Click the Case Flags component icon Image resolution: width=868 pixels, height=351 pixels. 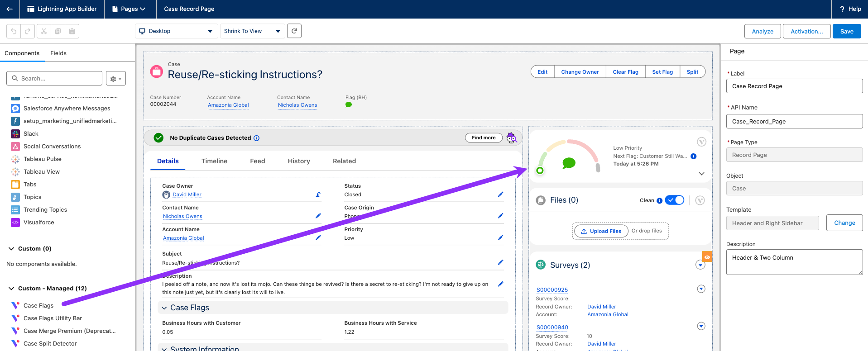(15, 306)
